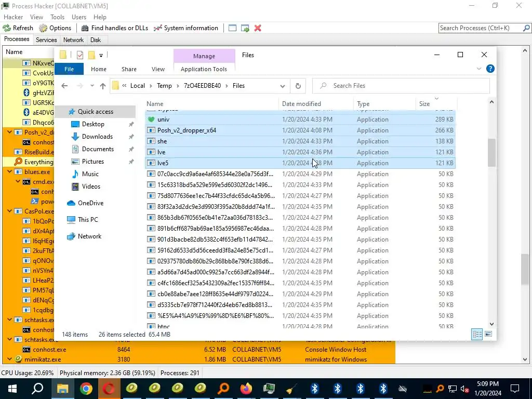This screenshot has width=532, height=399.
Task: Sort files by Date modified column
Action: 315,104
